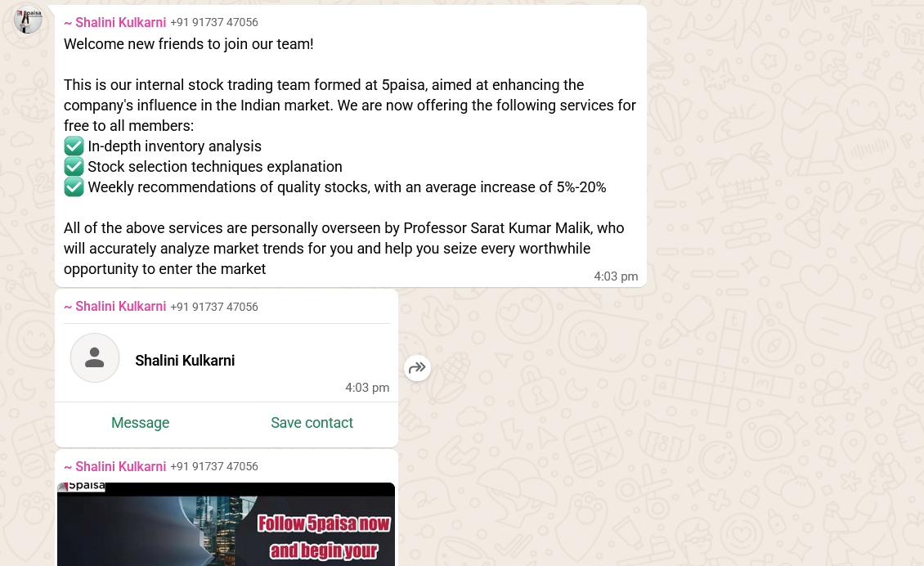
Task: Click the green checkmark beside In-depth inventory analysis
Action: [x=74, y=146]
